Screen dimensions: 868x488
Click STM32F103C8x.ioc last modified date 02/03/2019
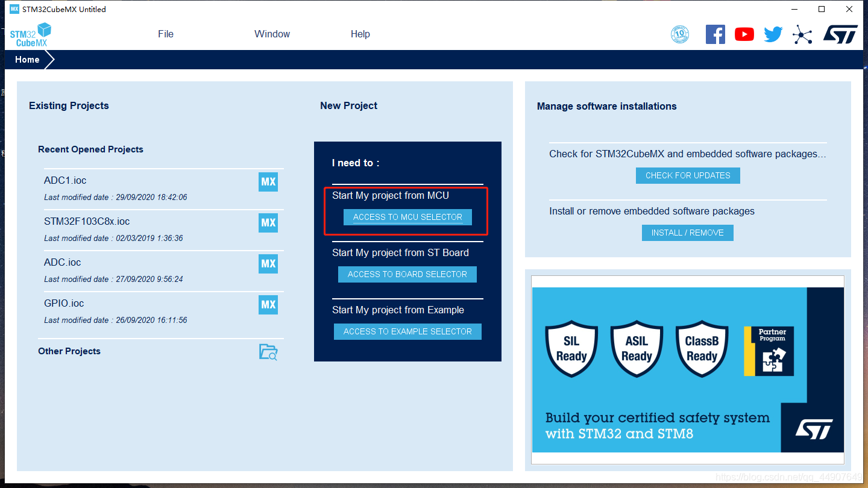tap(113, 239)
